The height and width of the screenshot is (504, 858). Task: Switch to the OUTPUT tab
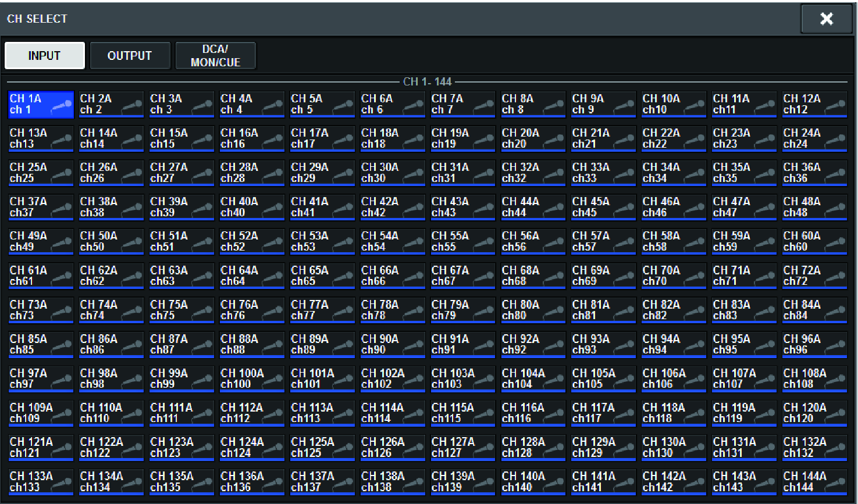pos(130,56)
